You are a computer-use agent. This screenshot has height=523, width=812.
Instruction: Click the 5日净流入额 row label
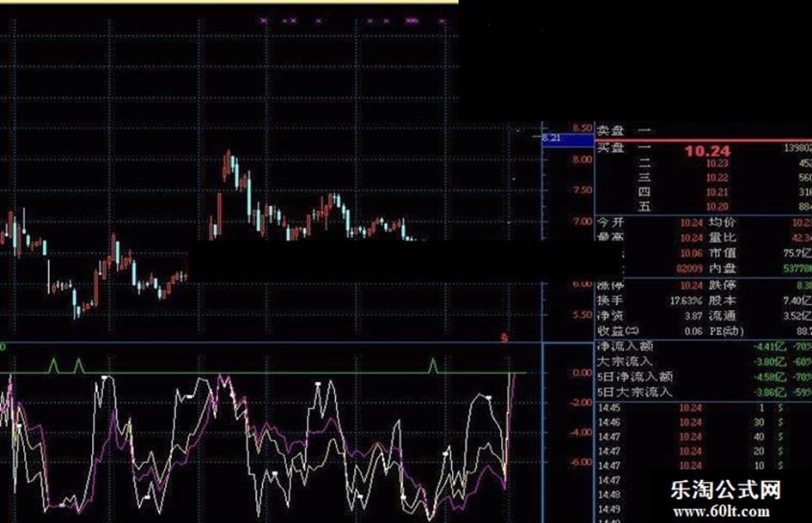pos(634,377)
